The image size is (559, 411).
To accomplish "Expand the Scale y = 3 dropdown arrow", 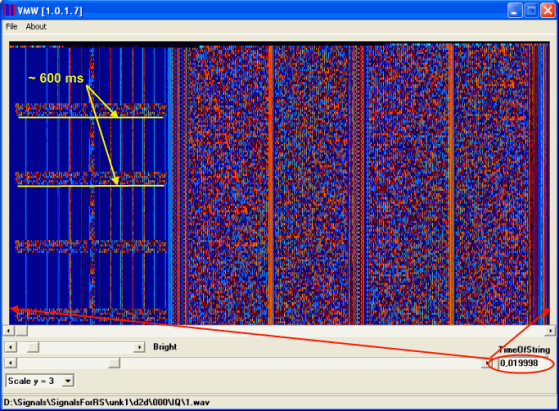I will (x=68, y=381).
